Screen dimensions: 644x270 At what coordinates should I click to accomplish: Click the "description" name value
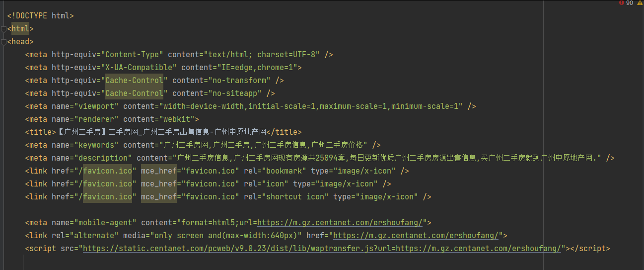(103, 158)
